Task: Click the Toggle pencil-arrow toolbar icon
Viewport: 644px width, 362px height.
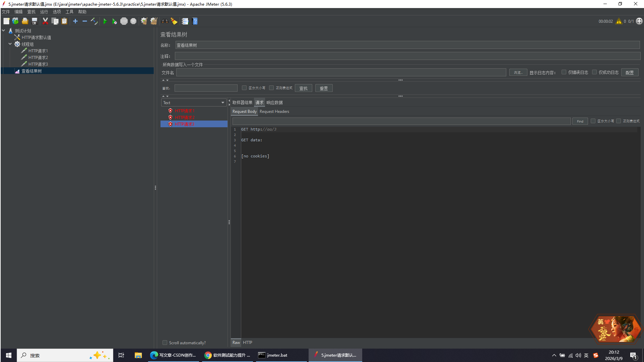Action: click(x=94, y=21)
